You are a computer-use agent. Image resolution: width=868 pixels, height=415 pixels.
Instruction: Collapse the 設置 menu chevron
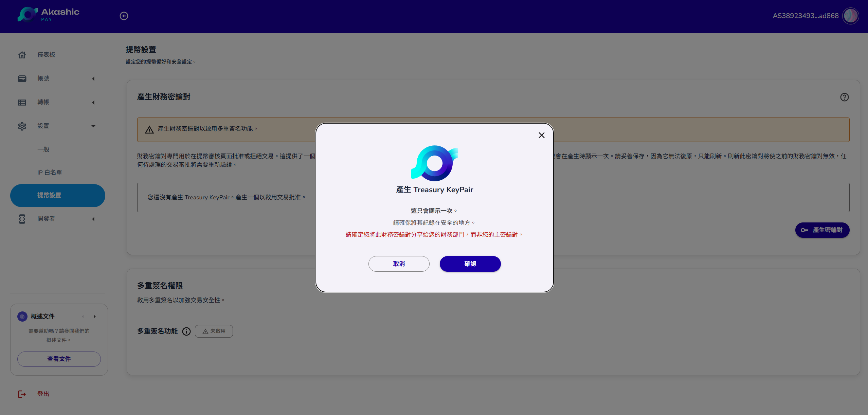click(x=93, y=126)
